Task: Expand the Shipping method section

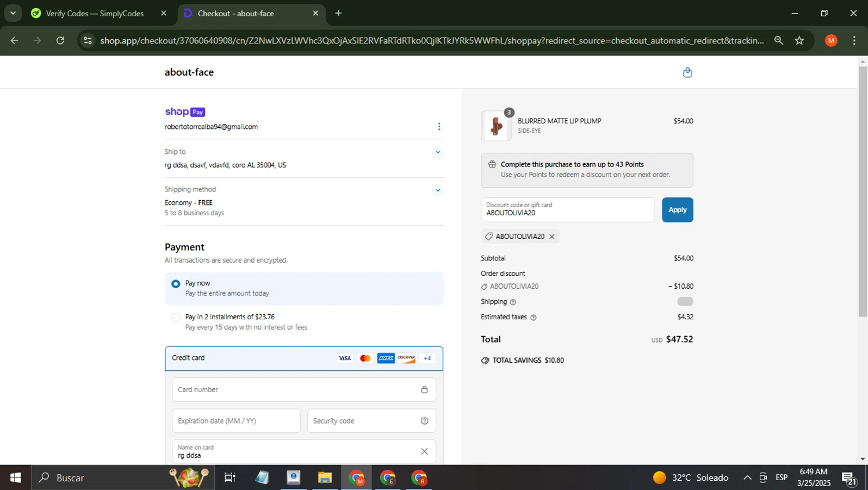Action: point(437,190)
